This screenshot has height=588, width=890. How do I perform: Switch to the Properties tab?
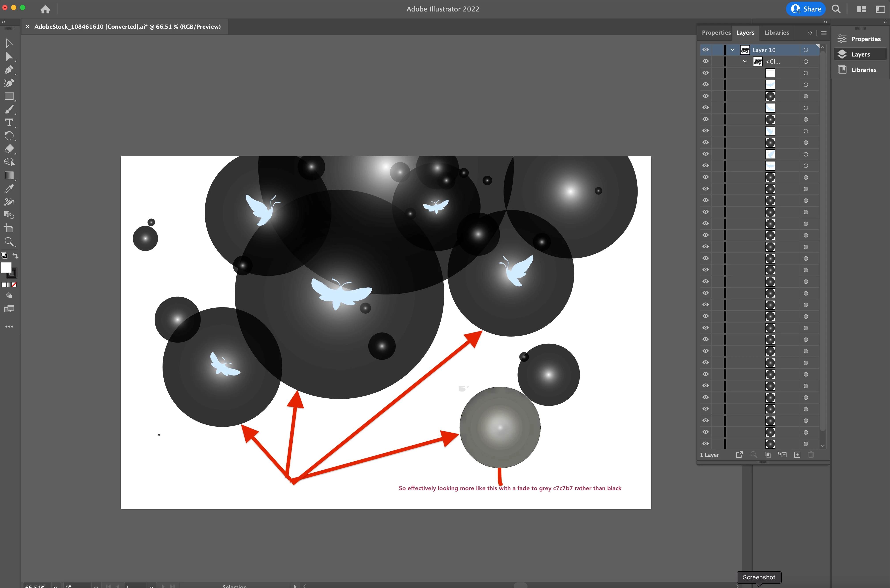click(x=716, y=33)
